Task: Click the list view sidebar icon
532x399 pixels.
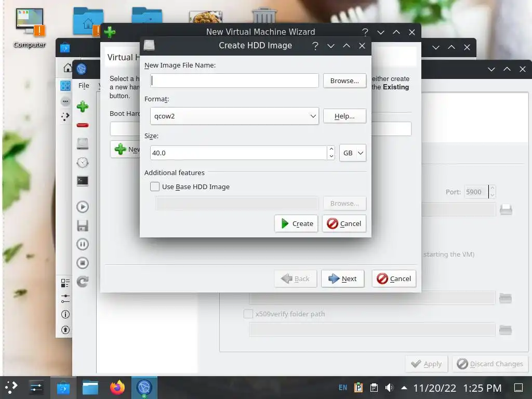Action: pyautogui.click(x=65, y=283)
